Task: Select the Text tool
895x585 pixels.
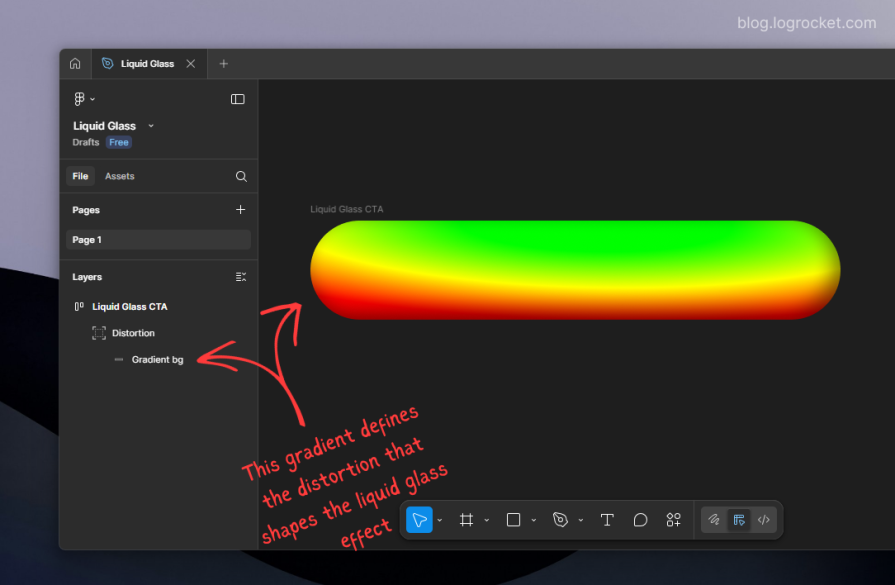Action: [x=607, y=520]
